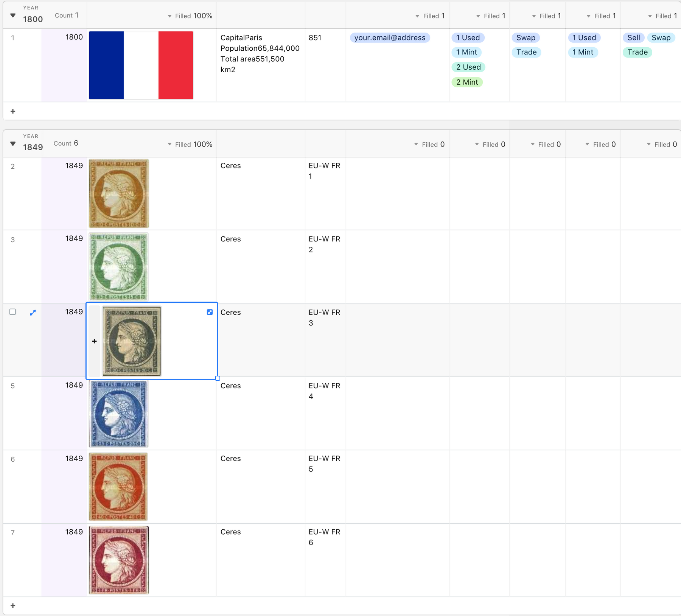Open the France flag image
The height and width of the screenshot is (616, 681).
pyautogui.click(x=141, y=65)
